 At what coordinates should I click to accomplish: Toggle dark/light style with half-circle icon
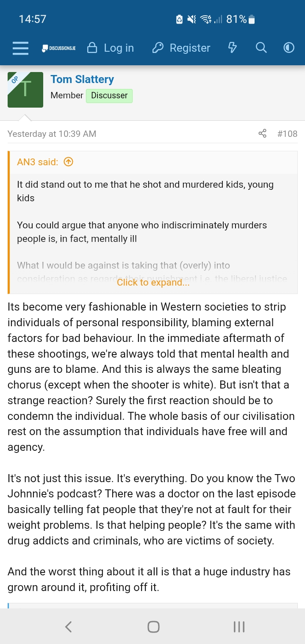[289, 48]
